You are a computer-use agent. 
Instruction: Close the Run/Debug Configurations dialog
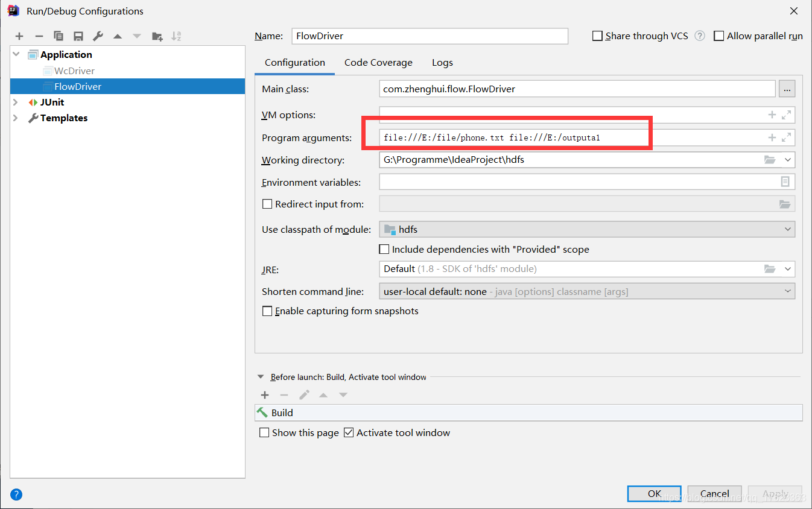794,11
